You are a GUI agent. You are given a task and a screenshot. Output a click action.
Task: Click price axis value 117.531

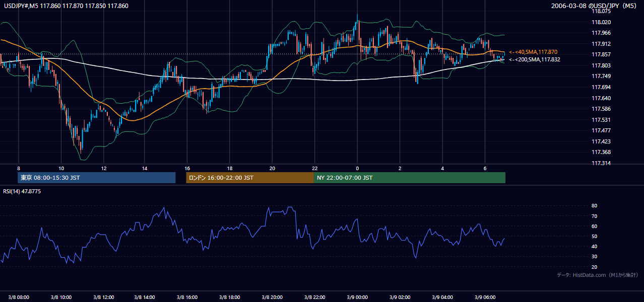601,120
